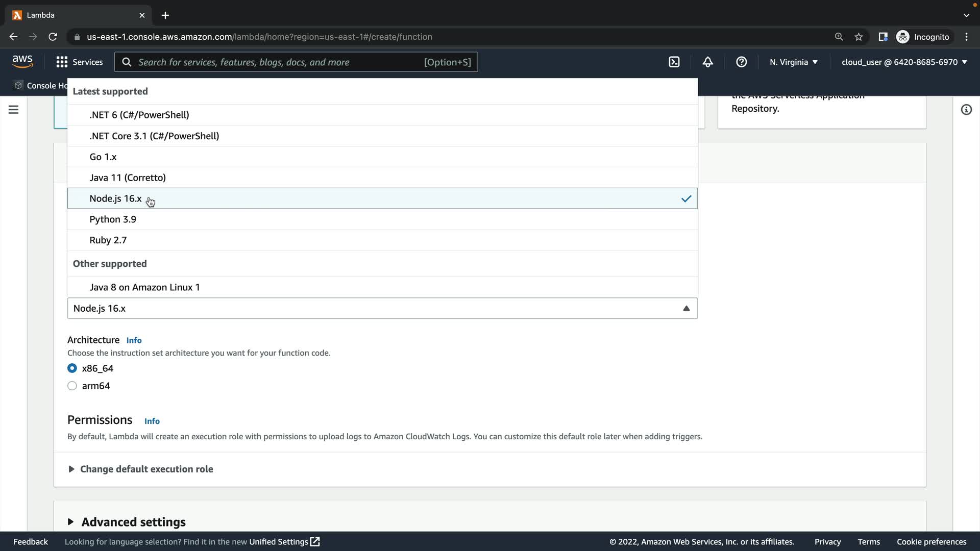Reload the browser page
The image size is (980, 551).
tap(53, 37)
